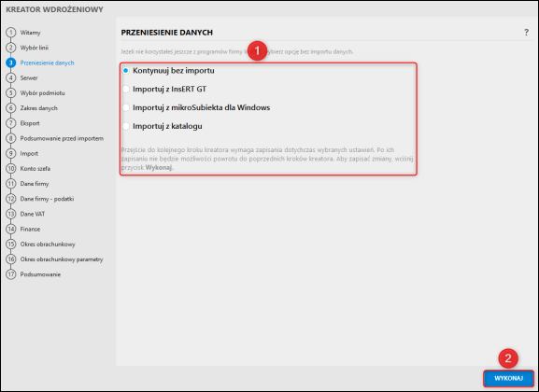
Task: Click step 9 circle icon Import
Action: (x=11, y=154)
